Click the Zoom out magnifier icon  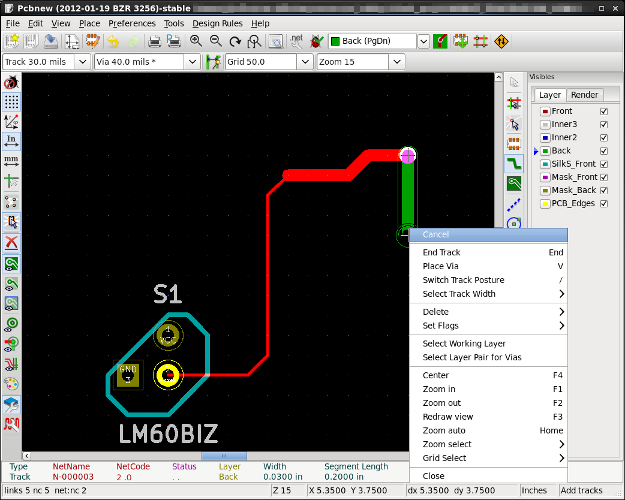[x=216, y=41]
